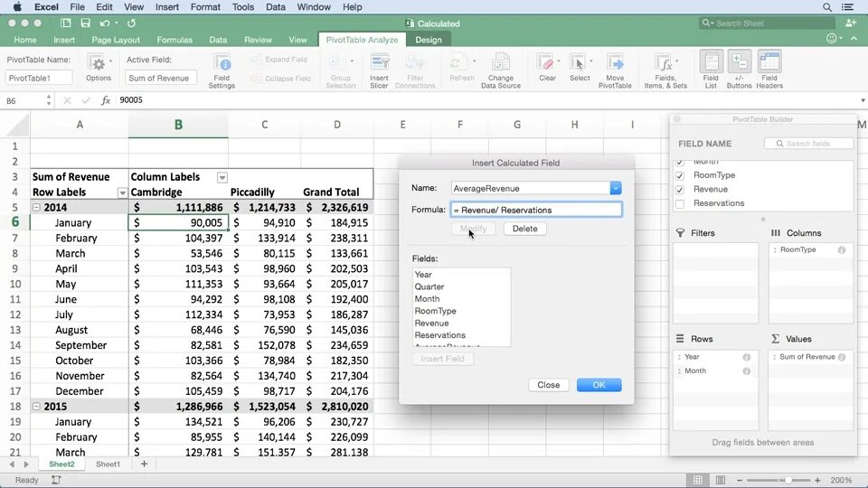Select Reservations in Fields list

click(439, 335)
